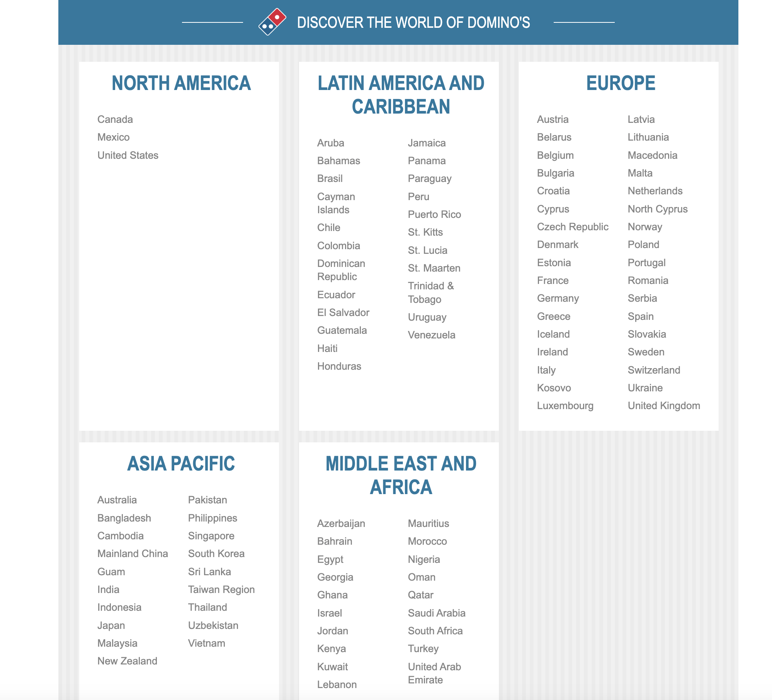The width and height of the screenshot is (772, 700).
Task: Open the Cayman Islands link
Action: [x=336, y=203]
